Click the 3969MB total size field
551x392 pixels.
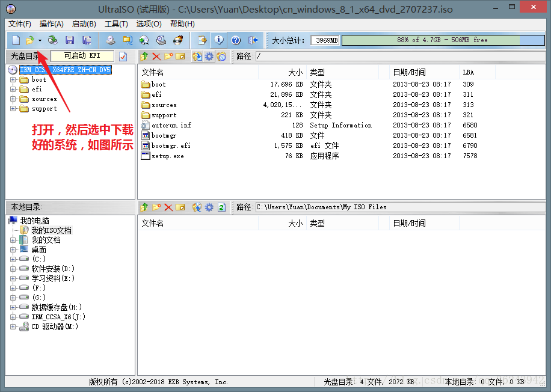(325, 40)
